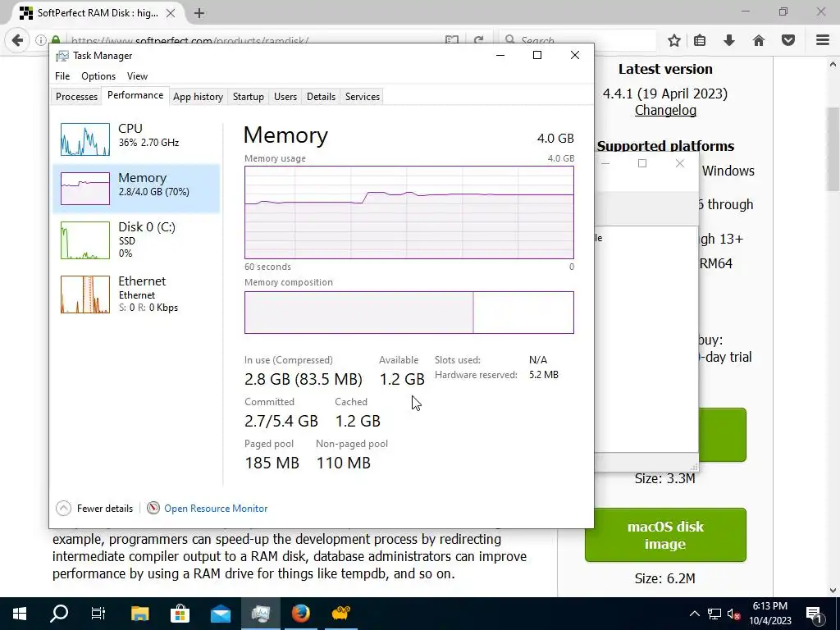
Task: Go to Firefox home page icon
Action: tap(759, 40)
